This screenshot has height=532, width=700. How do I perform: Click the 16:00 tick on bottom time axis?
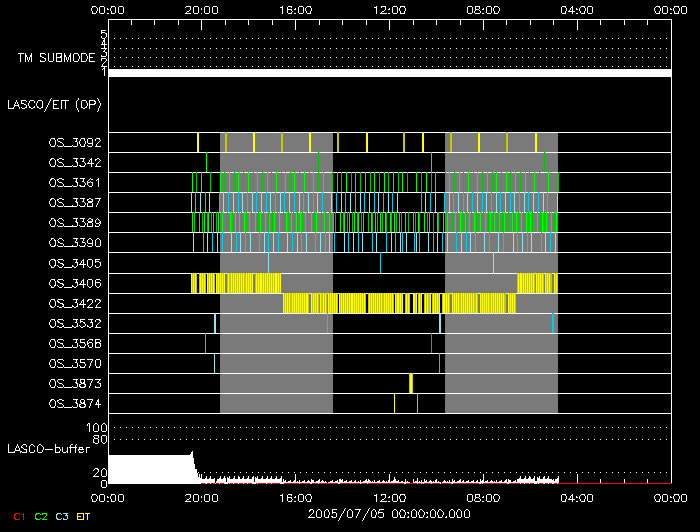pyautogui.click(x=295, y=496)
